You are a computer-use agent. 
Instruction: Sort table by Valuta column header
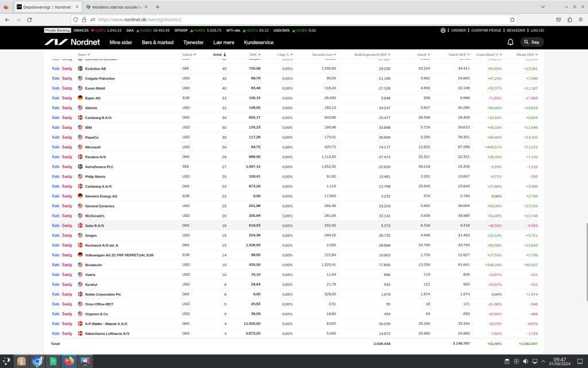(x=188, y=55)
